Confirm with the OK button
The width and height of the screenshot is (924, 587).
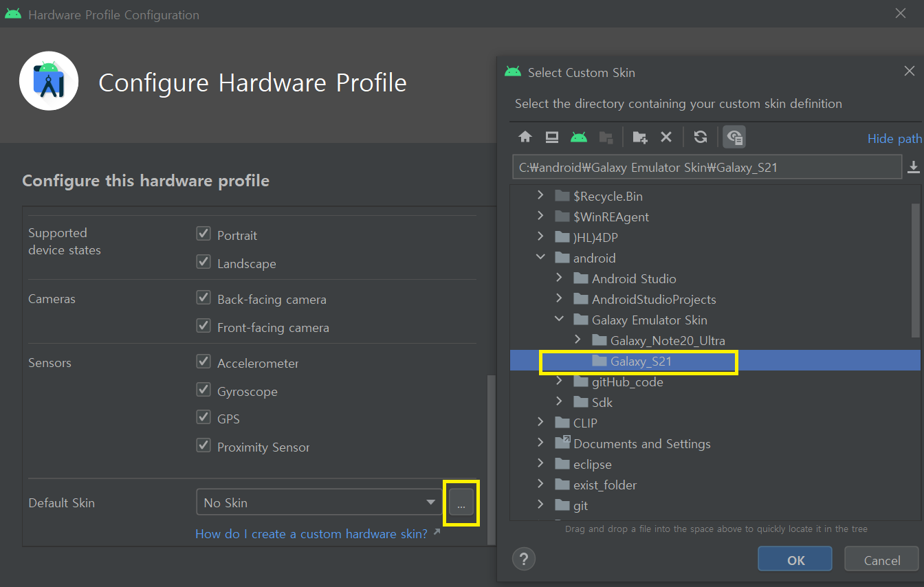(795, 560)
